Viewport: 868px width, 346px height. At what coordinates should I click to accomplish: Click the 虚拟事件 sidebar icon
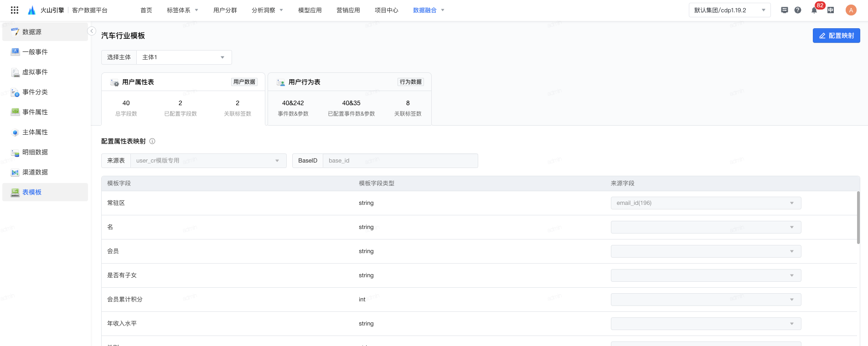[15, 72]
